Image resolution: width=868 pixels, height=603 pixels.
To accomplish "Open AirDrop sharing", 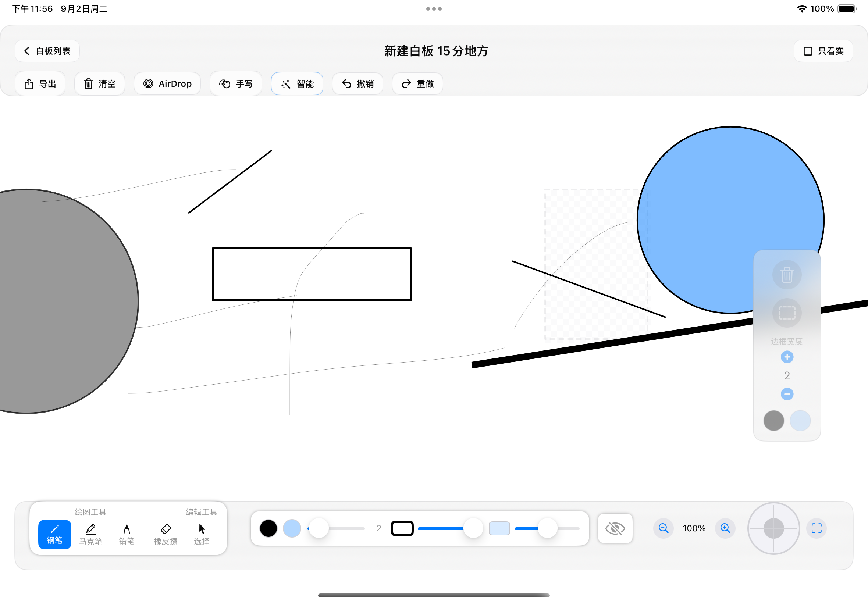I will (x=167, y=83).
